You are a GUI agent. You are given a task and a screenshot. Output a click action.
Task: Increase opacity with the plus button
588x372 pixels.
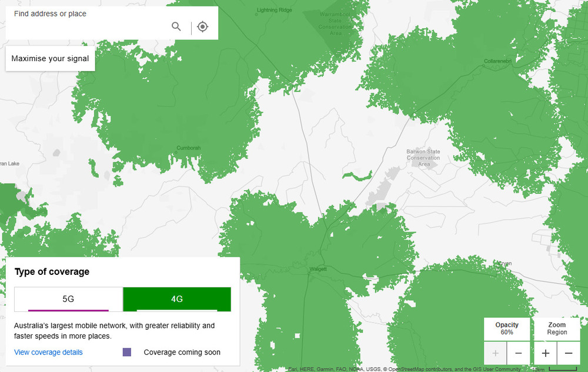[x=495, y=353]
